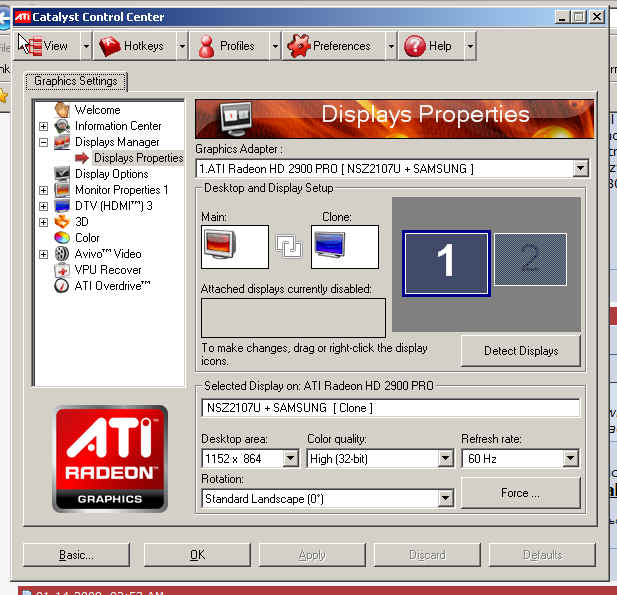Click the Displays Manager icon
617x595 pixels.
[62, 142]
